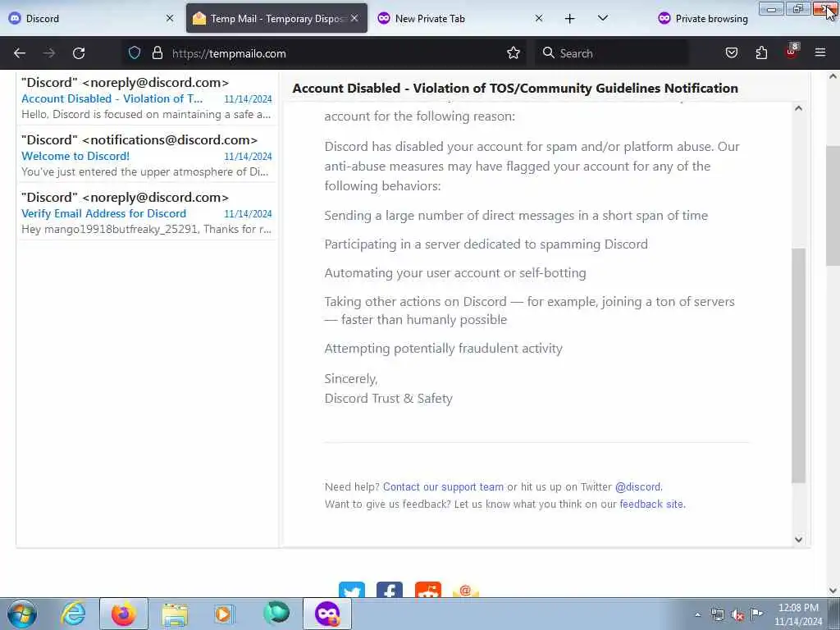Open the green globe taskbar app

(276, 613)
